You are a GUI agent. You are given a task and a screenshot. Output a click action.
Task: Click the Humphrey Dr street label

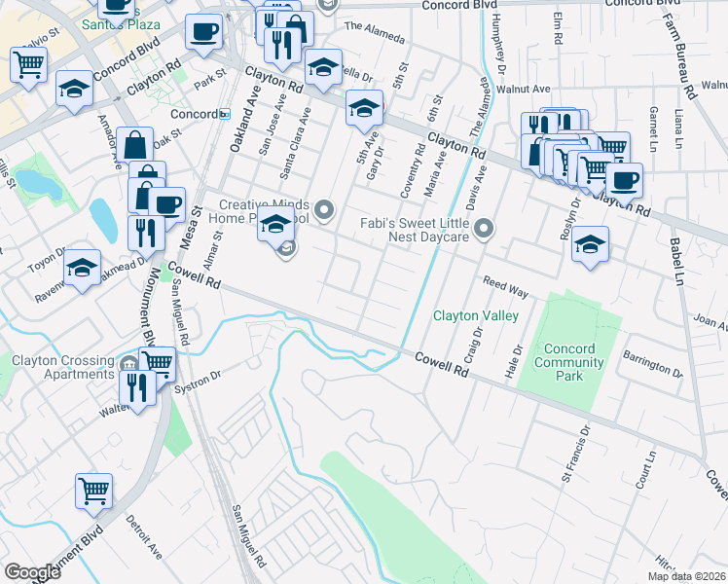point(497,44)
